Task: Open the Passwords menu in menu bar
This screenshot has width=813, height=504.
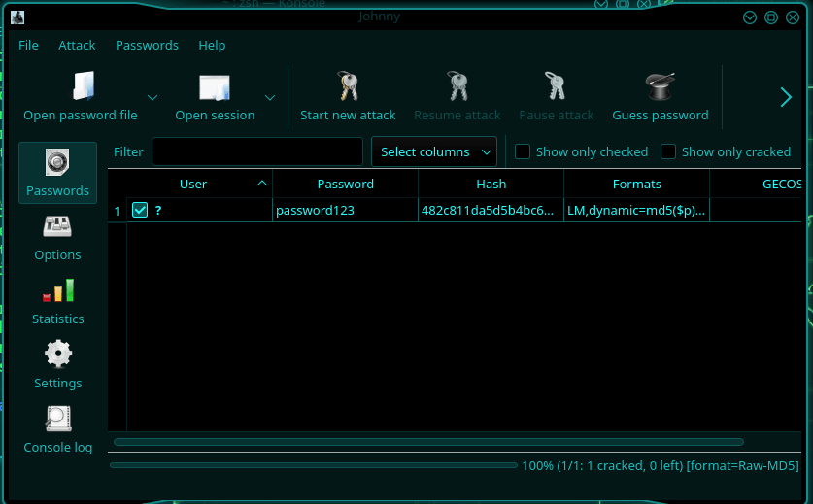Action: [x=147, y=45]
